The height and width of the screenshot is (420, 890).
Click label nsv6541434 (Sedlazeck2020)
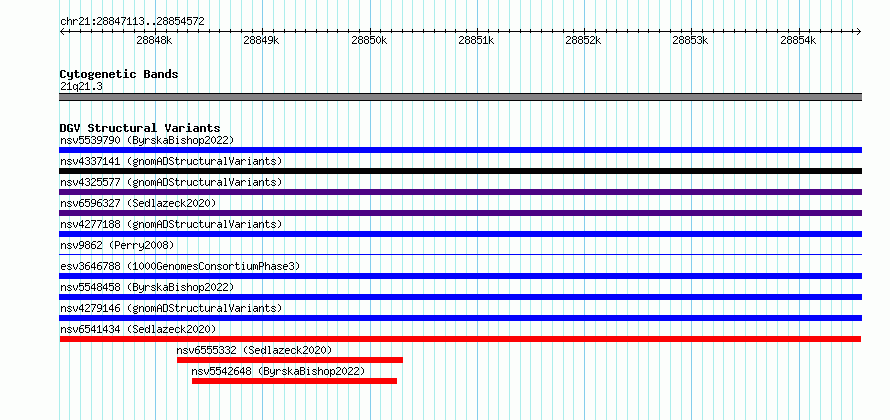click(x=138, y=329)
